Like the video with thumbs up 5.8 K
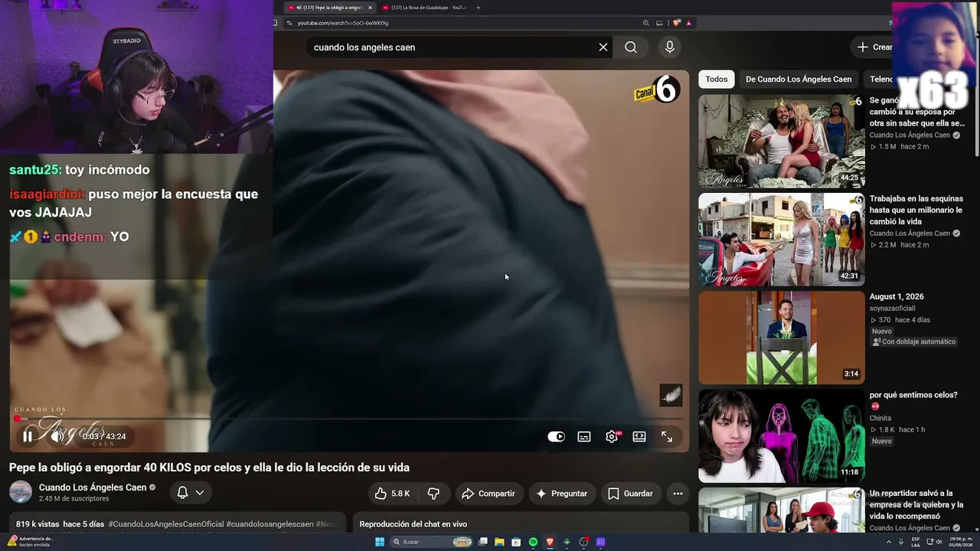 point(392,494)
